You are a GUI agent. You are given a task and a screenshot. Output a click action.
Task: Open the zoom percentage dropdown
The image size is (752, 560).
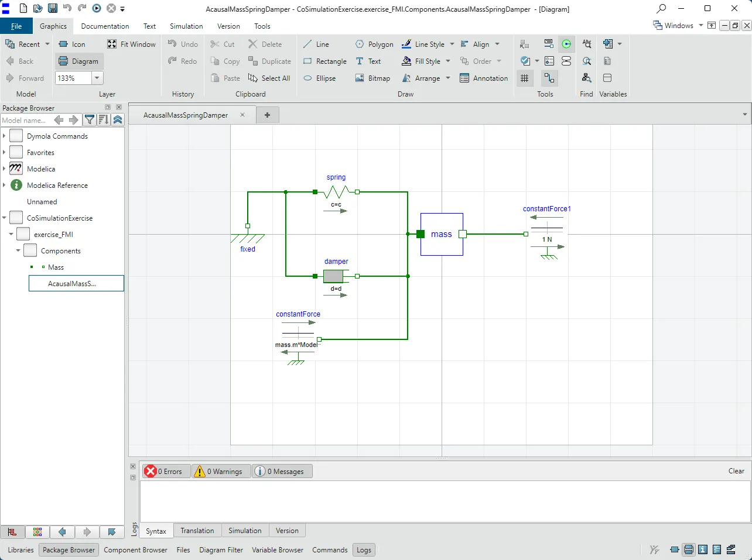[x=97, y=78]
